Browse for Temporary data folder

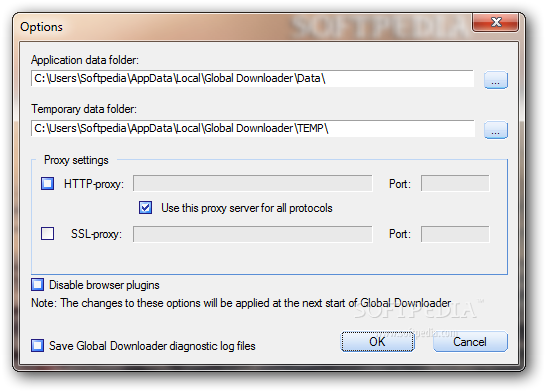pos(496,130)
